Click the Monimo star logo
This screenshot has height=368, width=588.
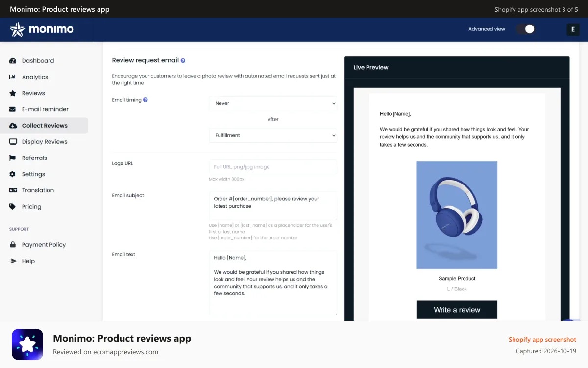coord(17,29)
